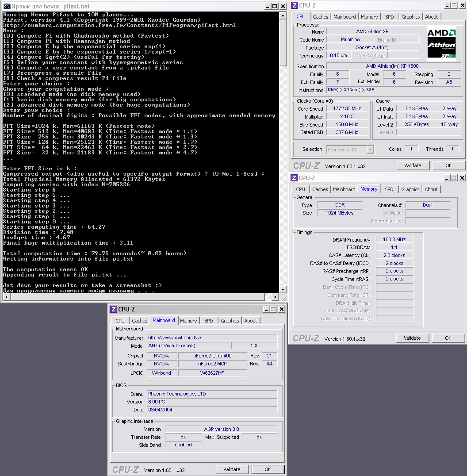Click Validate in the Memory window
This screenshot has height=476, width=467.
point(412,338)
